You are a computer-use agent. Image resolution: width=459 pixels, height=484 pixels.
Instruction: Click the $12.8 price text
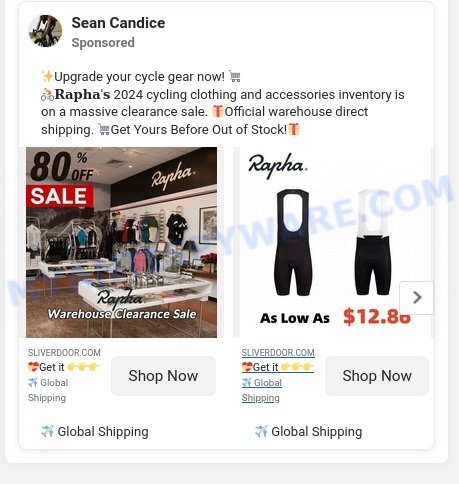377,316
